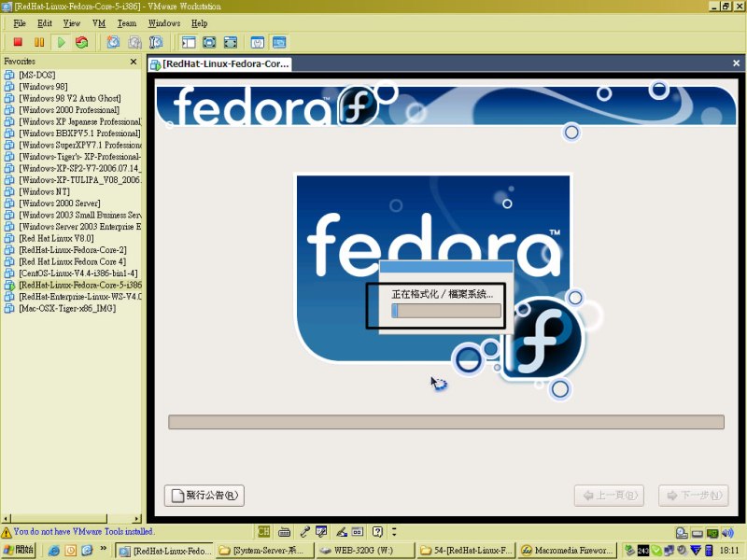Click the Suspend (pause) toolbar icon

39,42
